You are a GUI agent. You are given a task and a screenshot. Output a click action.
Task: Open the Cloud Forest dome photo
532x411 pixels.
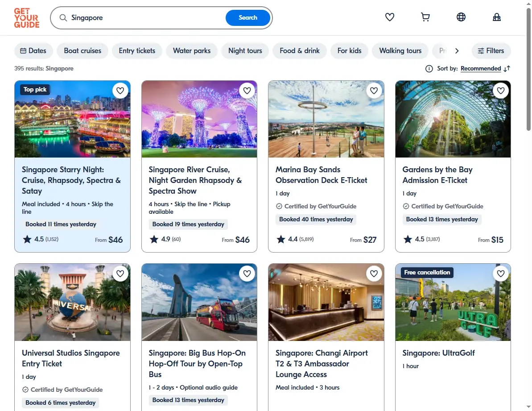click(453, 119)
